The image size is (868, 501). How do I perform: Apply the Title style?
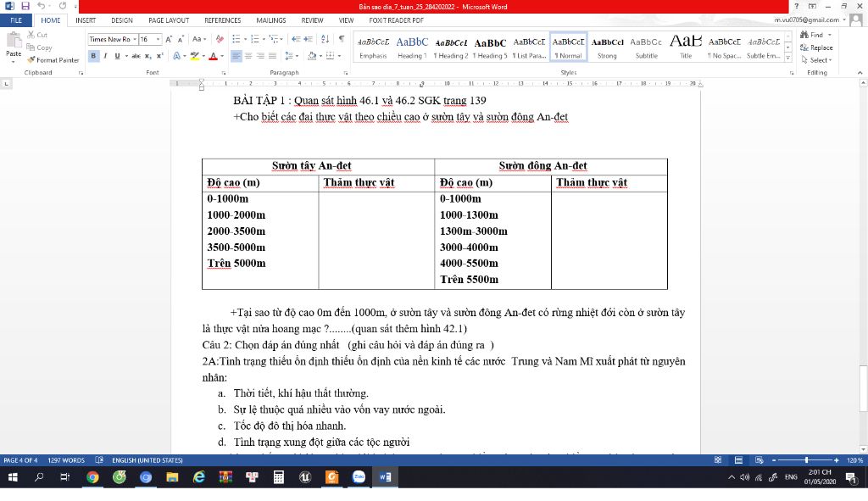point(686,47)
